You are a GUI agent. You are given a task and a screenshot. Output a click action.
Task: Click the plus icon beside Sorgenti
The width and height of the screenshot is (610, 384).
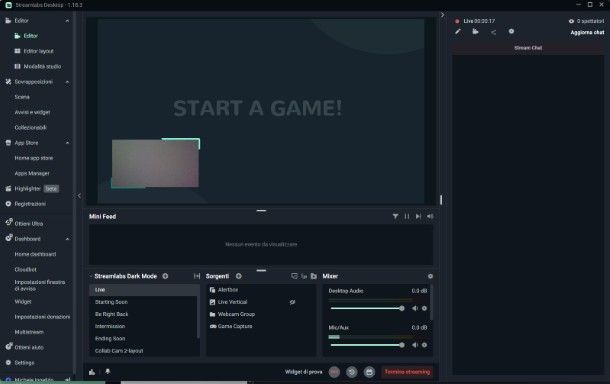238,276
